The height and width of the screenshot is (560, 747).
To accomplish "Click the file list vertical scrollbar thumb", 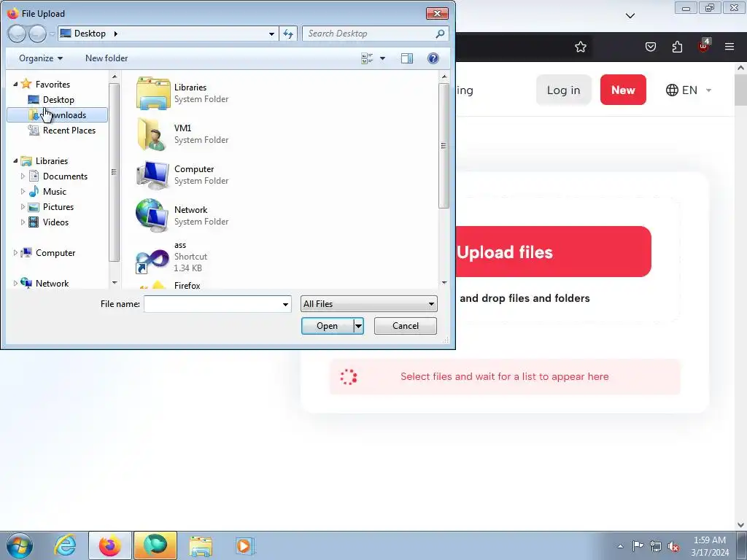I will [x=444, y=146].
